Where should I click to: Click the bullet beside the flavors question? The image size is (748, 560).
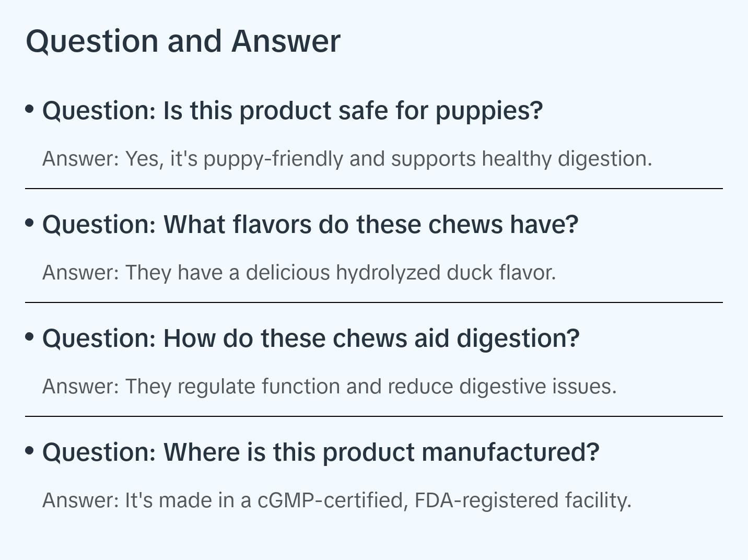30,223
